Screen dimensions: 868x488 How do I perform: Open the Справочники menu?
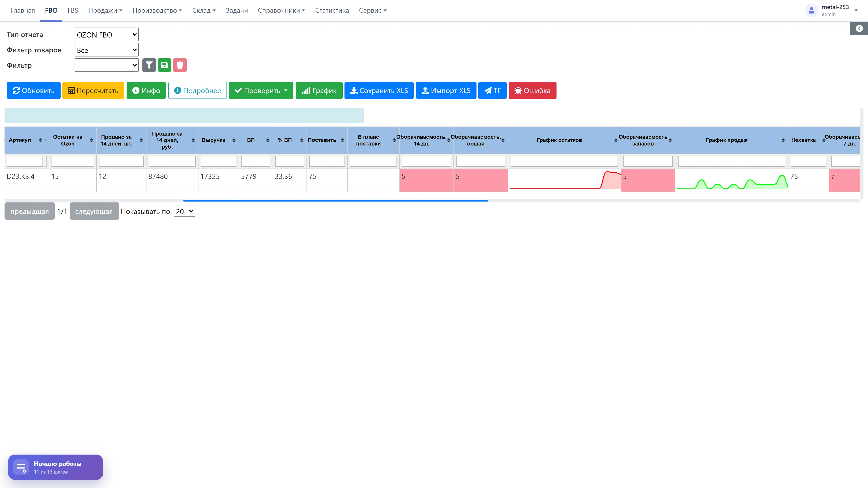click(x=281, y=10)
